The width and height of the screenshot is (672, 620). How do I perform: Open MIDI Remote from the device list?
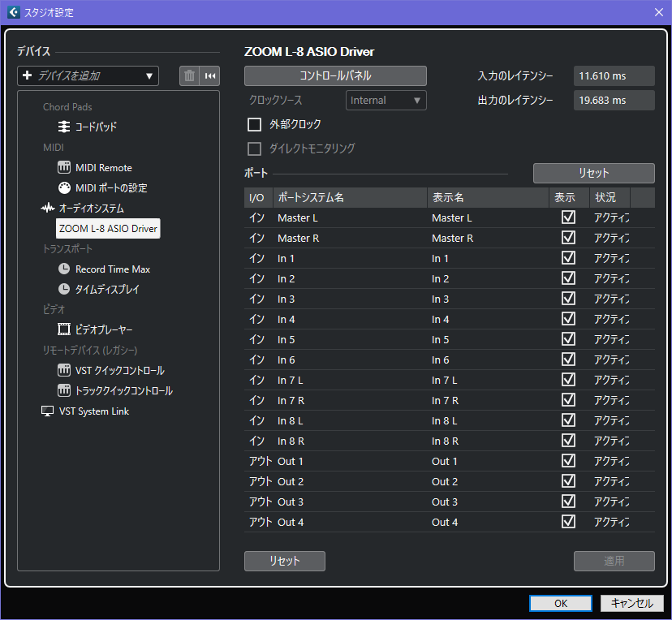(x=95, y=168)
